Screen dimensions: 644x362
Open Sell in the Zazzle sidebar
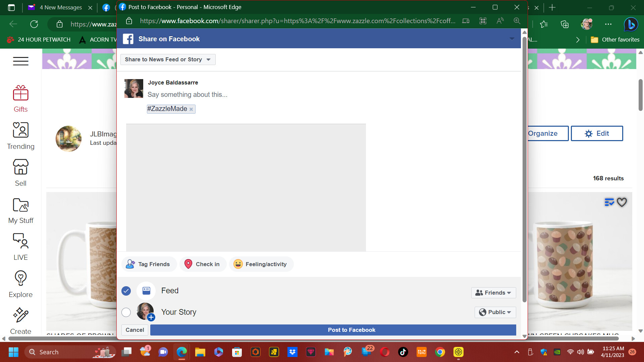(20, 173)
